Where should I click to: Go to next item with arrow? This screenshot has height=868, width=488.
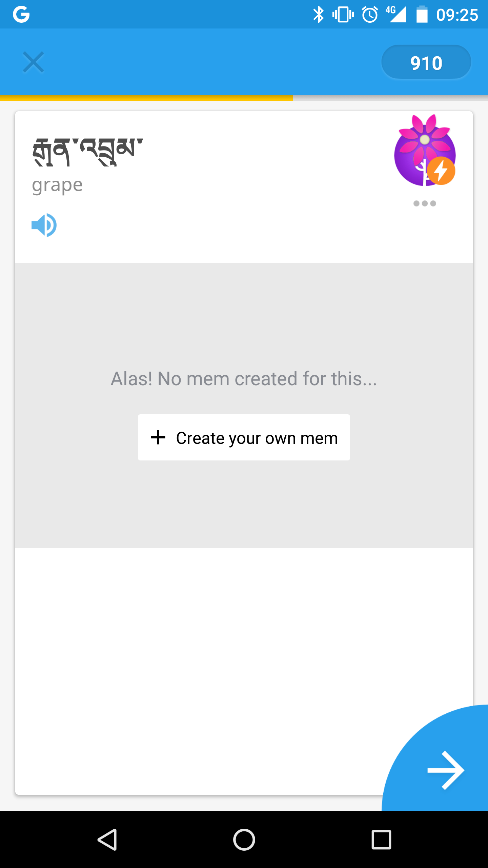click(446, 770)
